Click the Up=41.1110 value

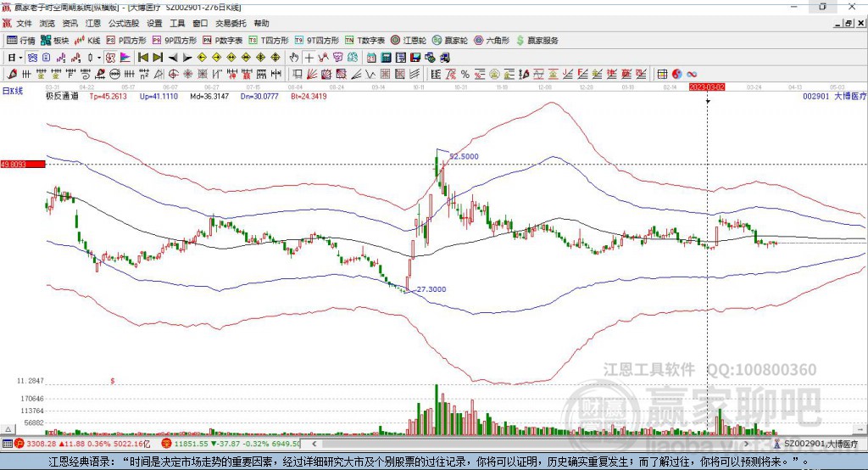[x=159, y=97]
